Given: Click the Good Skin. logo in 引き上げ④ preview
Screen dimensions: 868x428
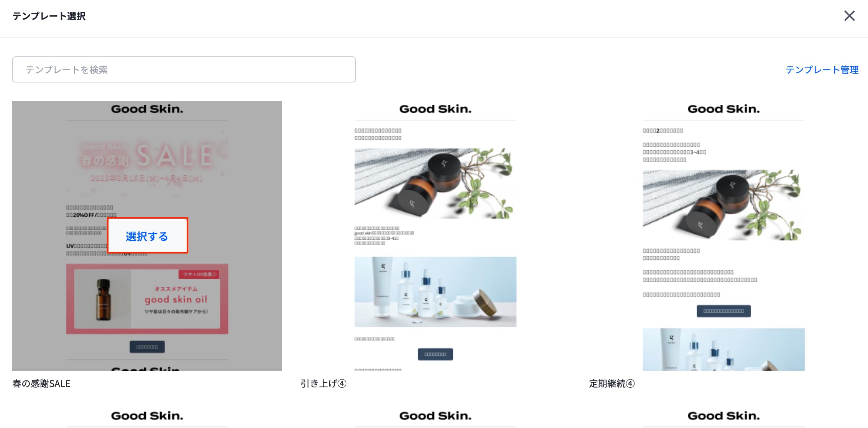Looking at the screenshot, I should tap(436, 109).
